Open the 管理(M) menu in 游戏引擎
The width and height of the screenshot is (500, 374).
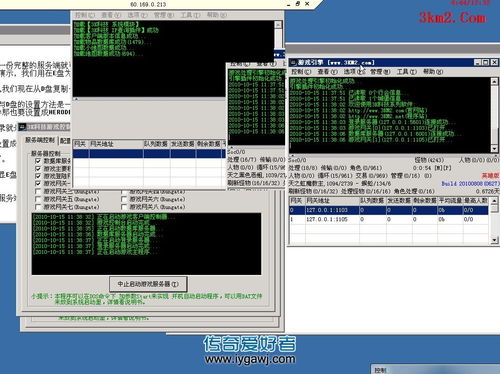(x=380, y=72)
